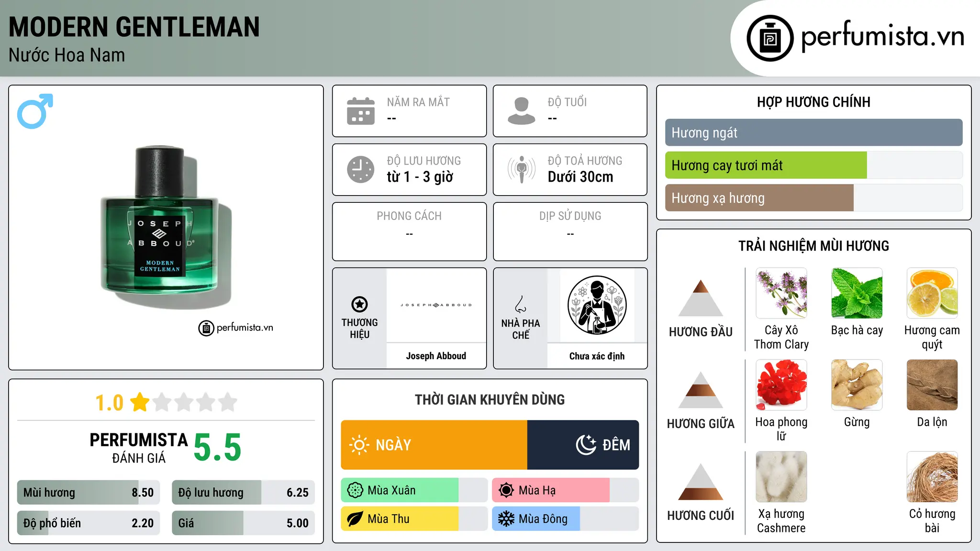The image size is (980, 551).
Task: Click the perfumista.vn header wordmark
Action: [x=883, y=36]
